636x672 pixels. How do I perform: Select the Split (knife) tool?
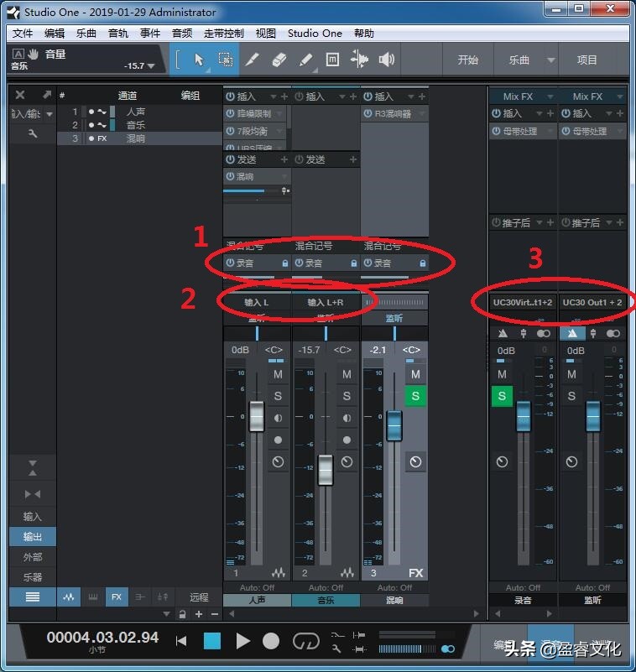point(252,60)
